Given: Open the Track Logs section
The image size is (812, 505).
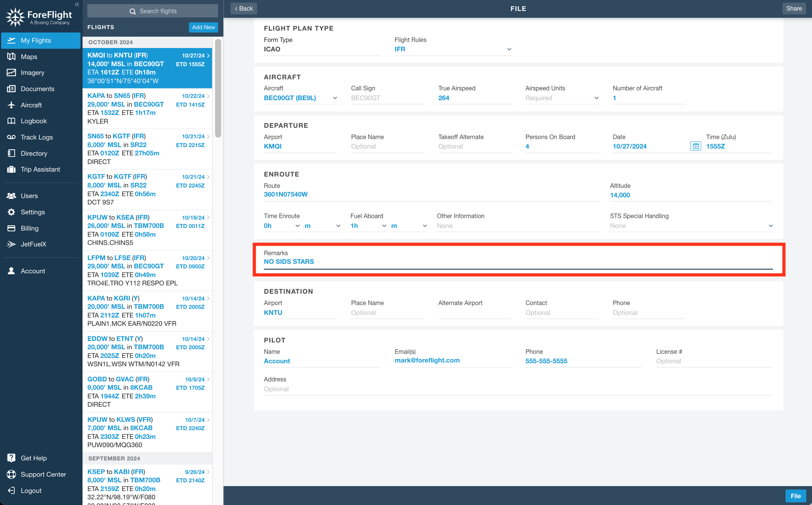Looking at the screenshot, I should pyautogui.click(x=37, y=137).
